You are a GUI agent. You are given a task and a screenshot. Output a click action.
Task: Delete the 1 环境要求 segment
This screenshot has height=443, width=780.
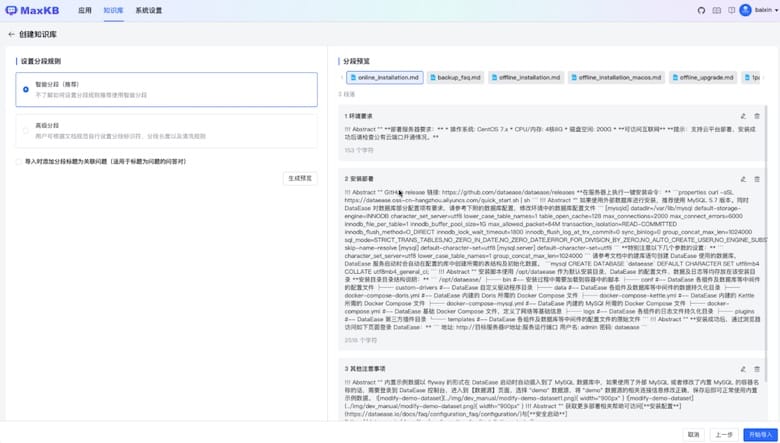[x=757, y=116]
